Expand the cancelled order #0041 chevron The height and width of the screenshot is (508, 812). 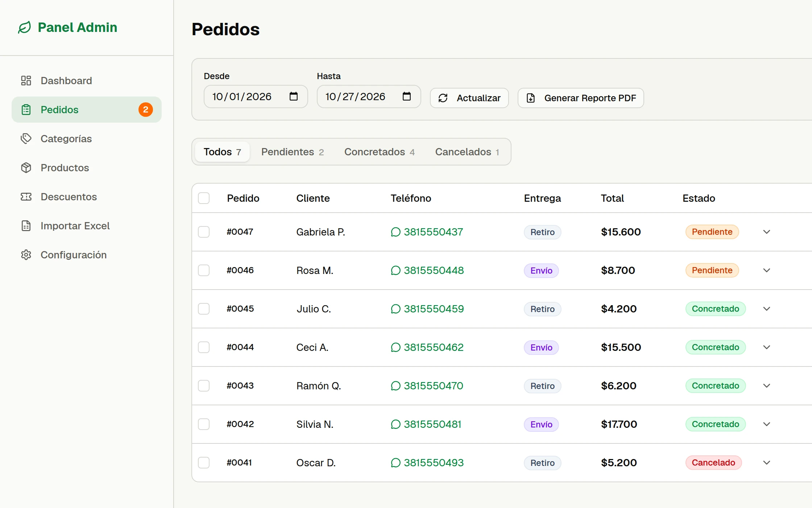767,463
